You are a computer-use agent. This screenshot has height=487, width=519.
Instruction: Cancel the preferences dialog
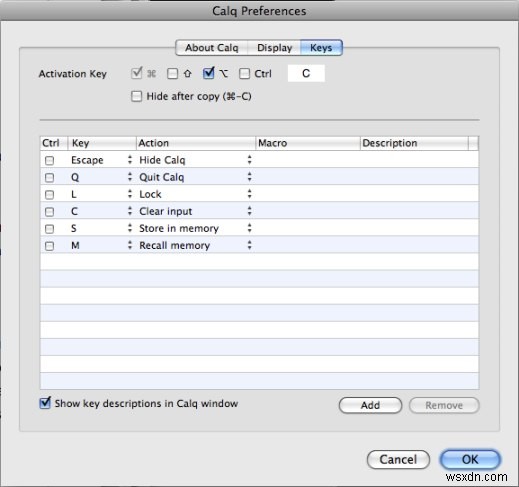pyautogui.click(x=398, y=460)
